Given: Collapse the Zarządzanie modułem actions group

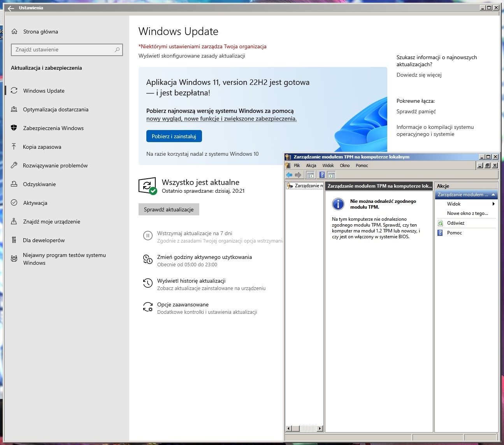Looking at the screenshot, I should (493, 195).
